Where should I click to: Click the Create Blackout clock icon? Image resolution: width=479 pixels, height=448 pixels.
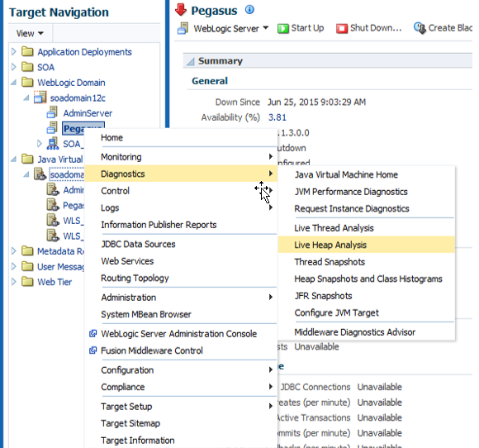click(x=420, y=28)
